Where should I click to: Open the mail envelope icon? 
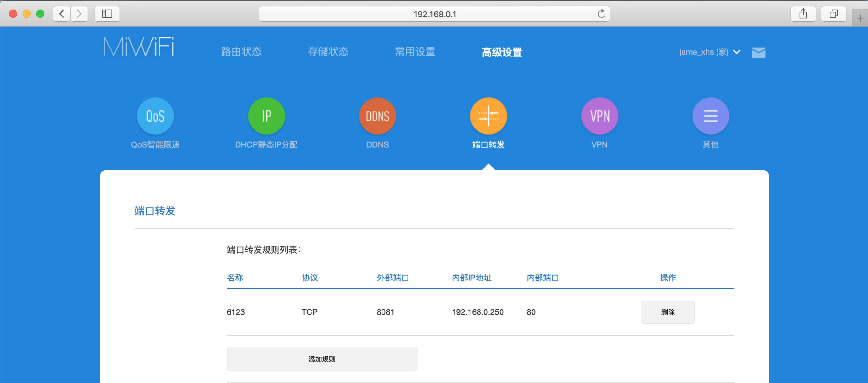(758, 52)
